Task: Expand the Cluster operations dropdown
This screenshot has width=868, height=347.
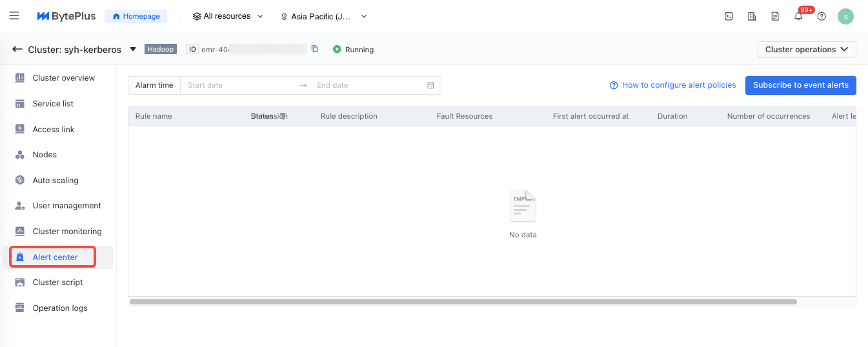Action: (807, 50)
